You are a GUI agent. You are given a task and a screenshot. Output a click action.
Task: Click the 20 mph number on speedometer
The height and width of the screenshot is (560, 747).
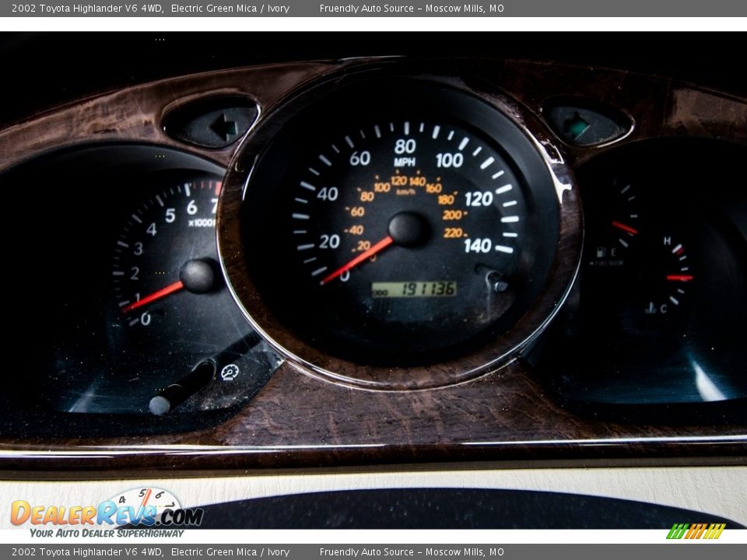[x=329, y=242]
